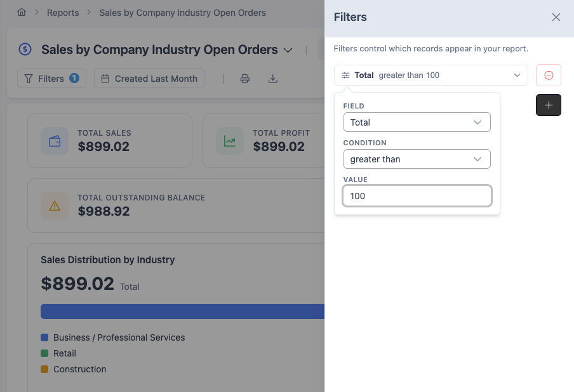Viewport: 574px width, 392px height.
Task: Click the chart icon in Total Profit card
Action: click(230, 141)
